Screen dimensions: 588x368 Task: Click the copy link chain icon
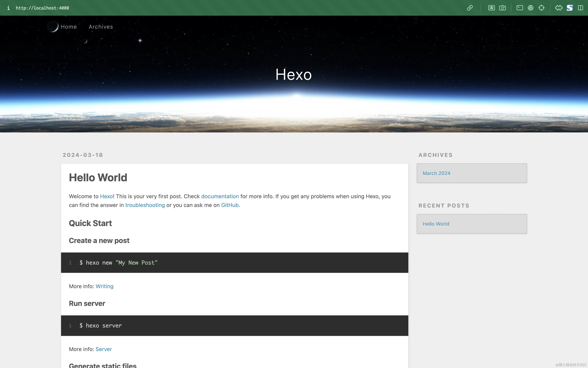470,8
